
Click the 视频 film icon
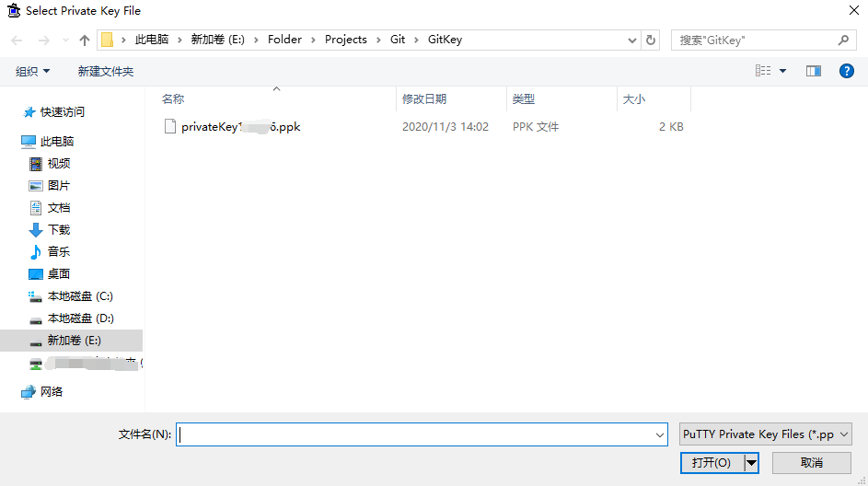(x=35, y=164)
